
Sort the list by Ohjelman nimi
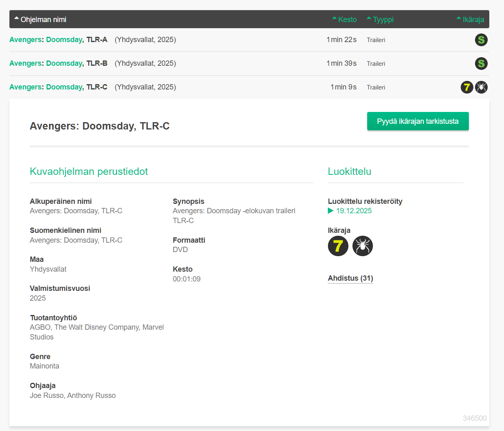coord(40,20)
